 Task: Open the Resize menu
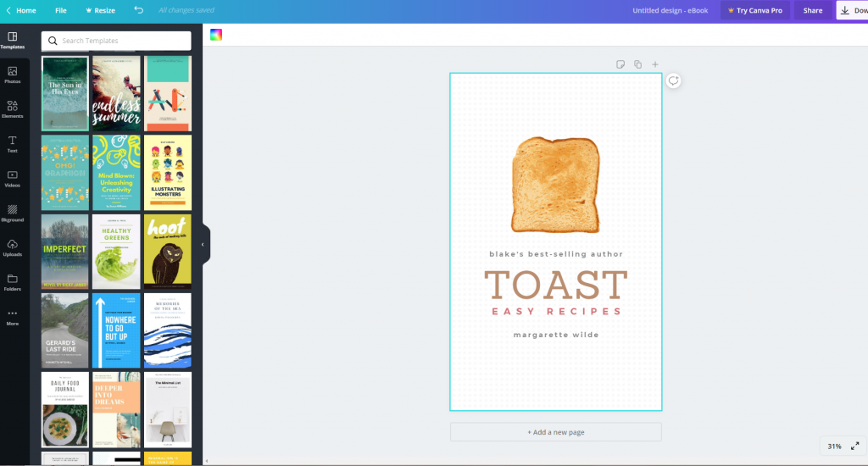coord(100,10)
